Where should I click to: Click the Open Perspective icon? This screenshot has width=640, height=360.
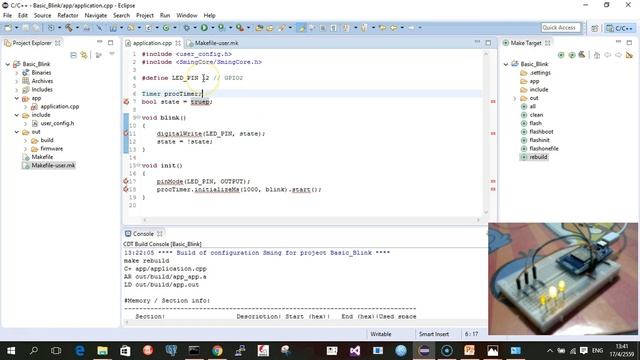pos(595,28)
